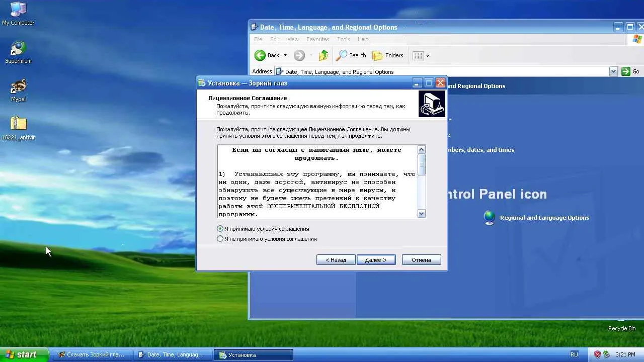The height and width of the screenshot is (362, 644).
Task: Open the View menu
Action: pos(293,39)
